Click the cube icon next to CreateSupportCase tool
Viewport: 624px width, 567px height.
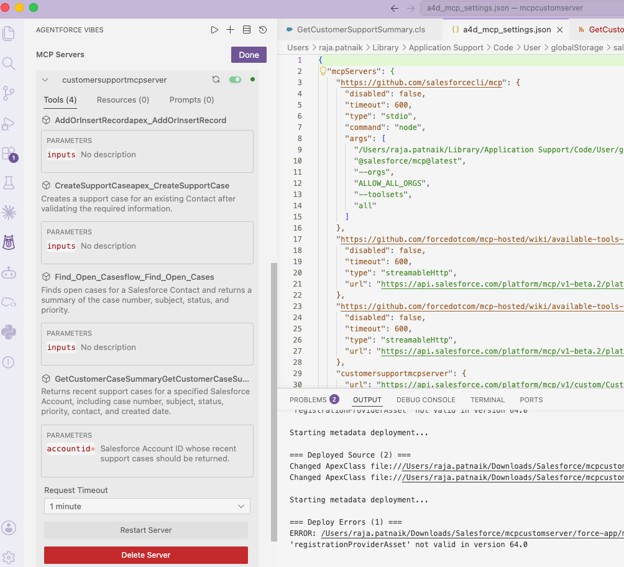tap(46, 185)
